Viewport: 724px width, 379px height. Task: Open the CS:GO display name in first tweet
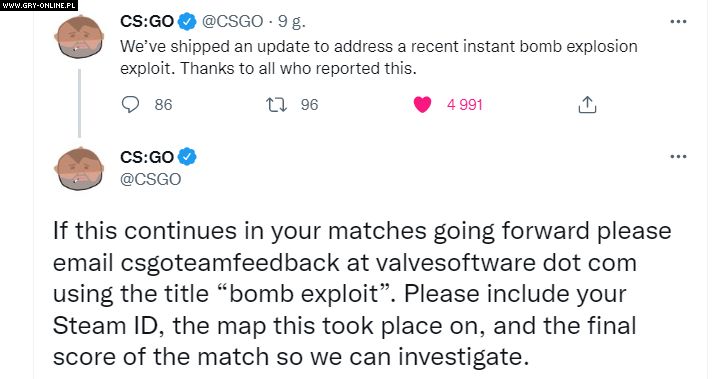tap(147, 21)
